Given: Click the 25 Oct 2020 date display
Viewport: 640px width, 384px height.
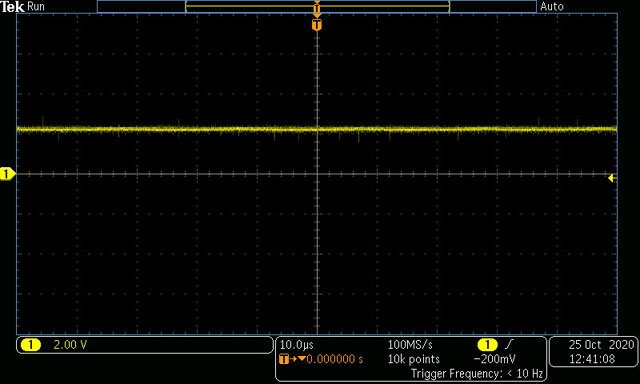Looking at the screenshot, I should point(602,345).
